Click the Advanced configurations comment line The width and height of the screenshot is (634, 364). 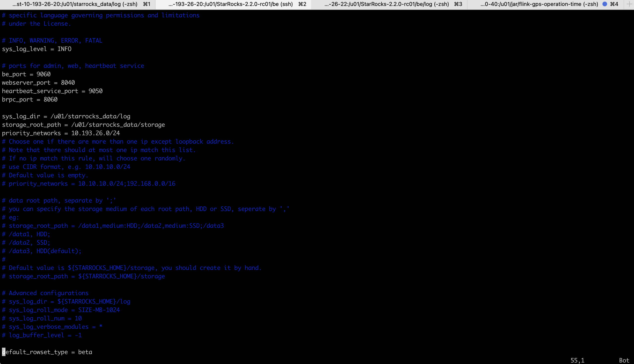click(x=45, y=293)
